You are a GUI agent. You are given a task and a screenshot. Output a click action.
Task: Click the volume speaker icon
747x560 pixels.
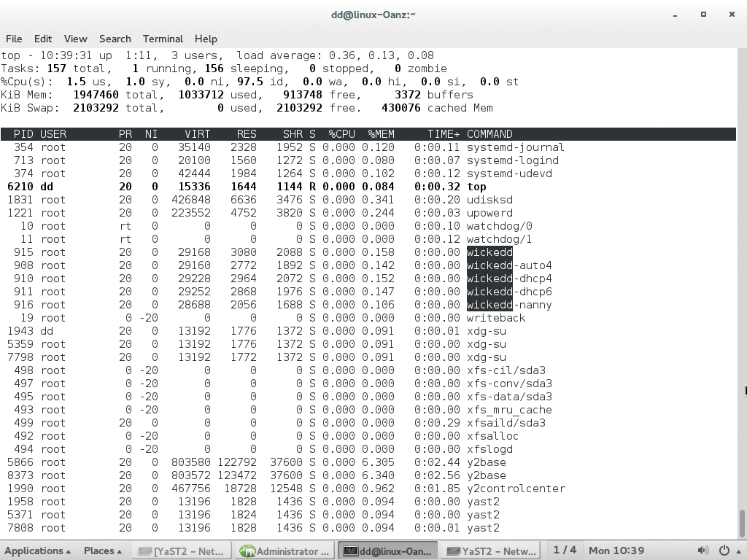click(703, 551)
